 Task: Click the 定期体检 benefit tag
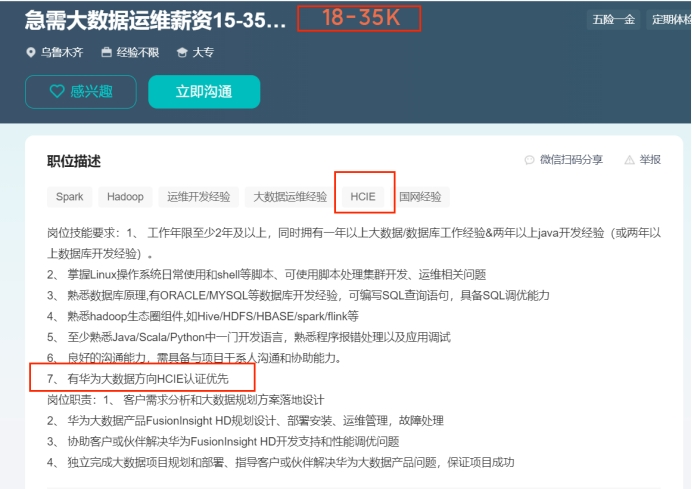pos(669,19)
